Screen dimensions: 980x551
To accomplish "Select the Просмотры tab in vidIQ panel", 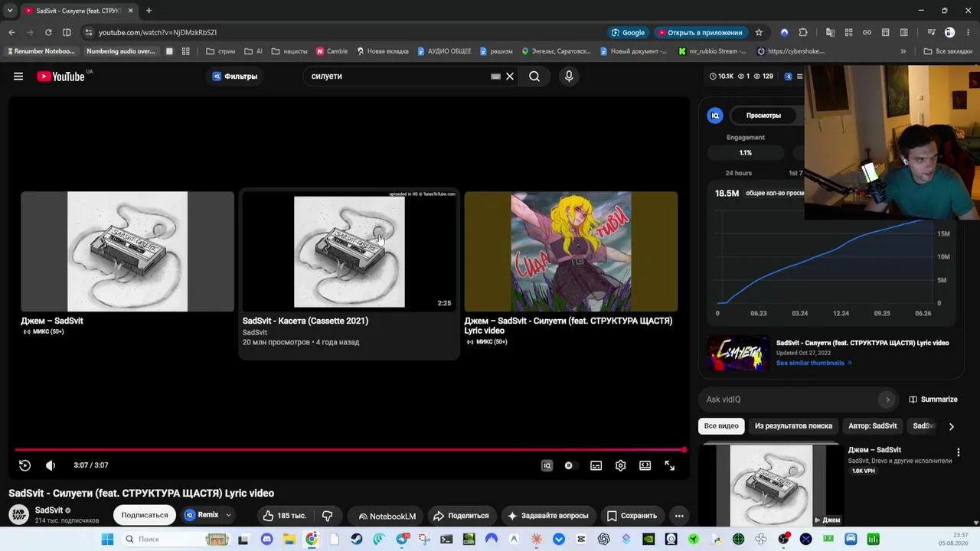I will (763, 116).
